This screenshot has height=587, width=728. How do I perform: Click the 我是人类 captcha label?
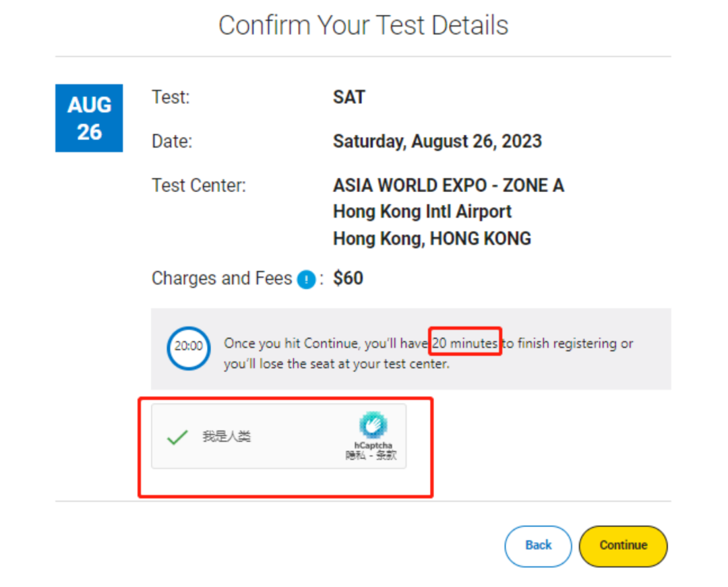pos(226,436)
